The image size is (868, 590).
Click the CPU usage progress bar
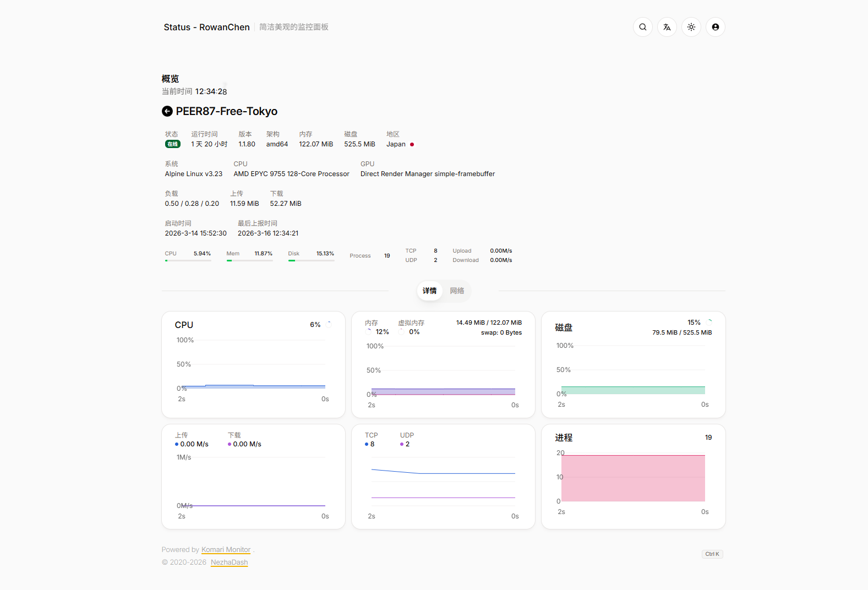tap(188, 260)
